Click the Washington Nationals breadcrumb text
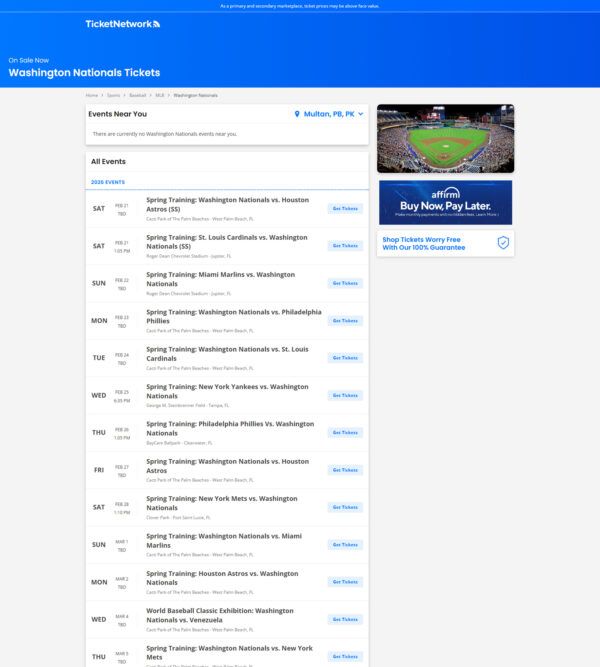This screenshot has height=667, width=600. tap(195, 95)
